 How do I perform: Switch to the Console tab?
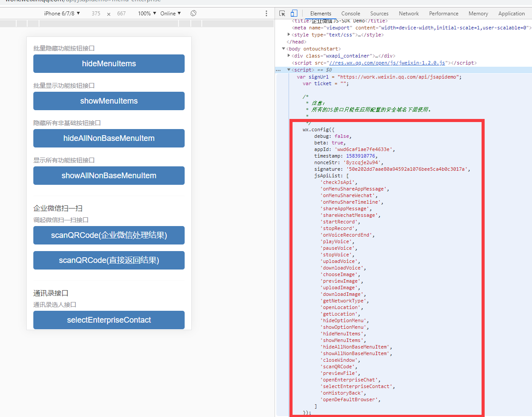(351, 14)
